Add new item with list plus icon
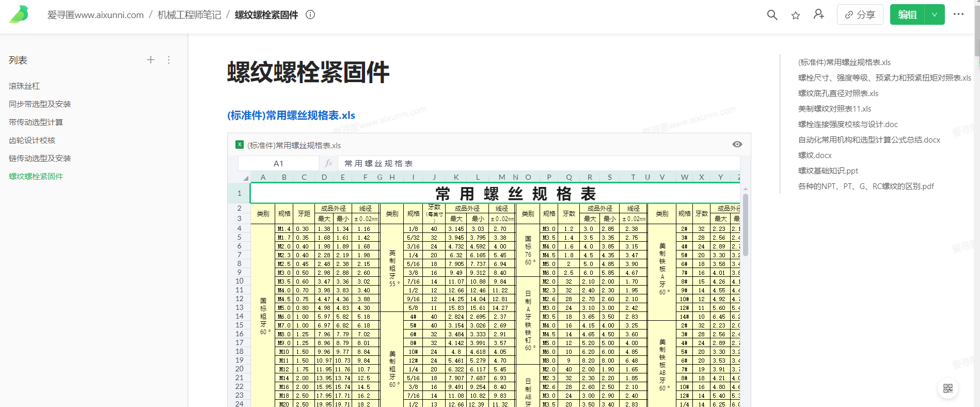Image resolution: width=980 pixels, height=407 pixels. click(151, 60)
